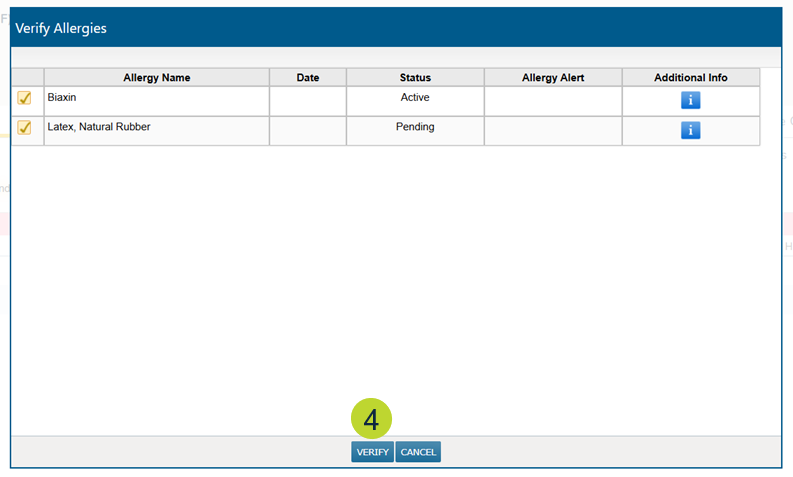Click the Allergy Alert column header
The width and height of the screenshot is (793, 477).
553,77
